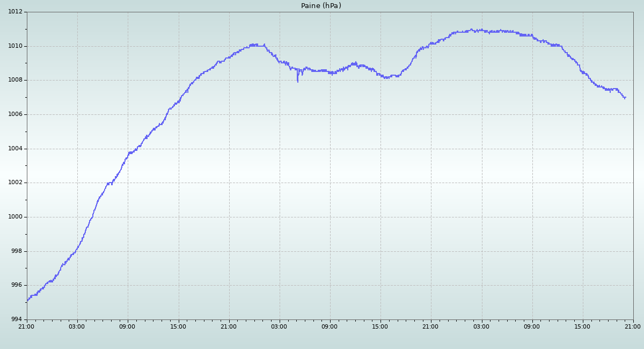This screenshot has width=644, height=349.
Task: Select the 1002 y-axis value
Action: [14, 183]
